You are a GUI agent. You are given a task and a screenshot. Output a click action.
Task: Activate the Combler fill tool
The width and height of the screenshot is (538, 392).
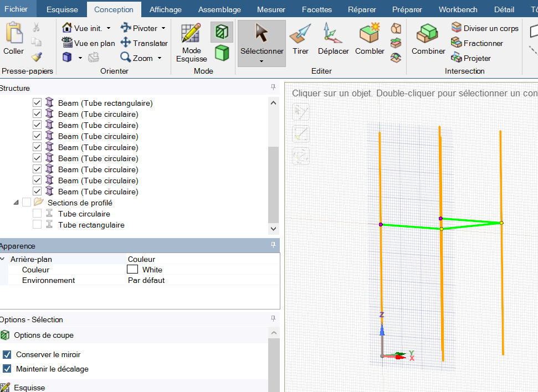[370, 40]
